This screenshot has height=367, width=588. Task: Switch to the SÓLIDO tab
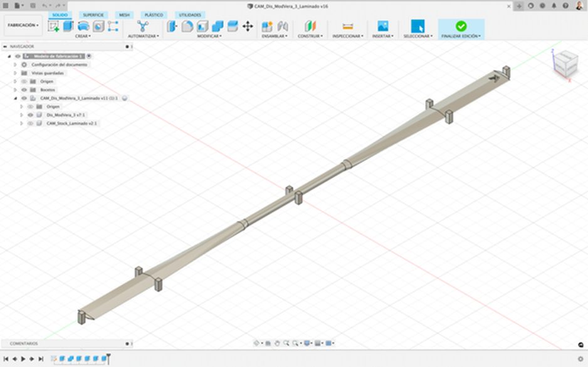(60, 15)
